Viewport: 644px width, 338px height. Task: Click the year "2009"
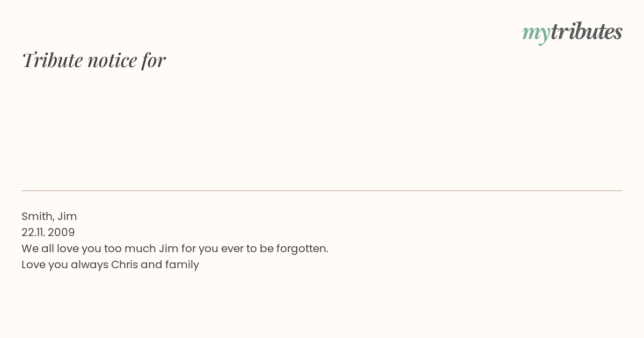(61, 232)
